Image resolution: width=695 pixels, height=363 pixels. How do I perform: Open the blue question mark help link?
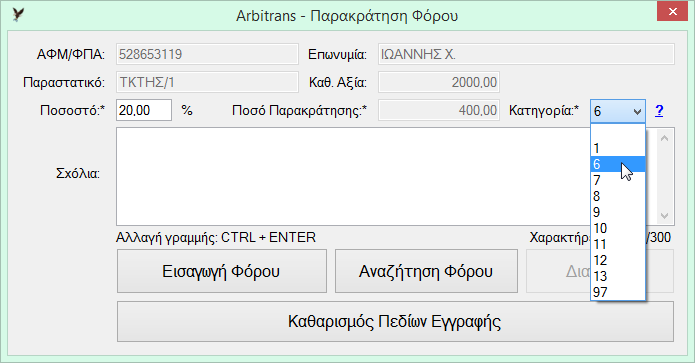[659, 110]
